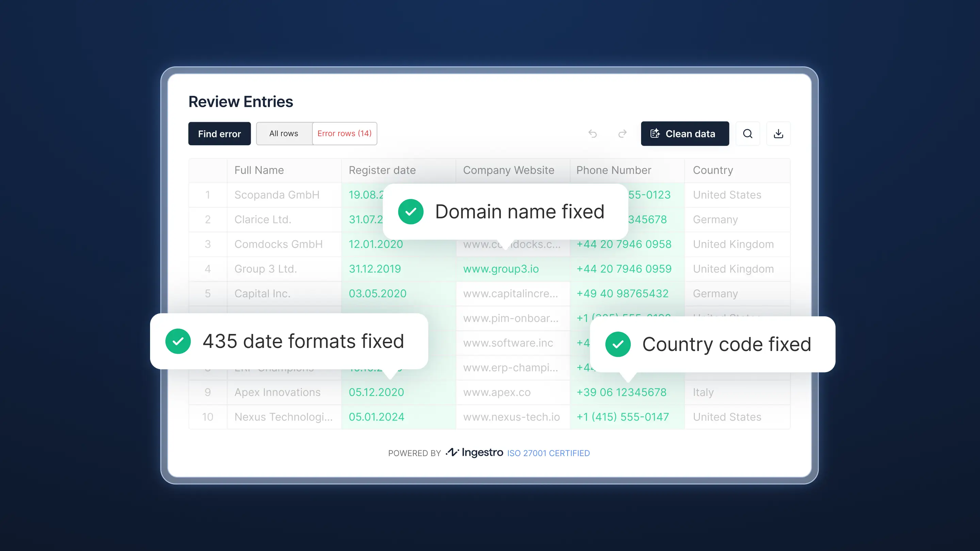
Task: Select row number 4
Action: click(208, 269)
